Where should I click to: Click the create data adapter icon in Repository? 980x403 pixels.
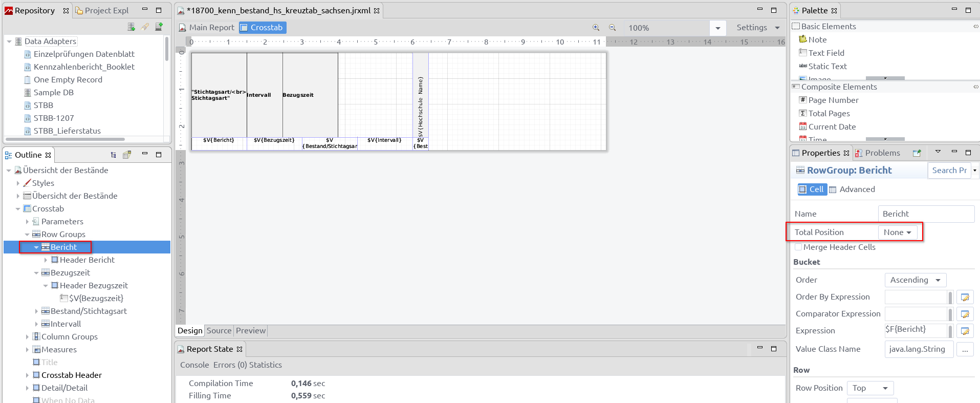[132, 27]
